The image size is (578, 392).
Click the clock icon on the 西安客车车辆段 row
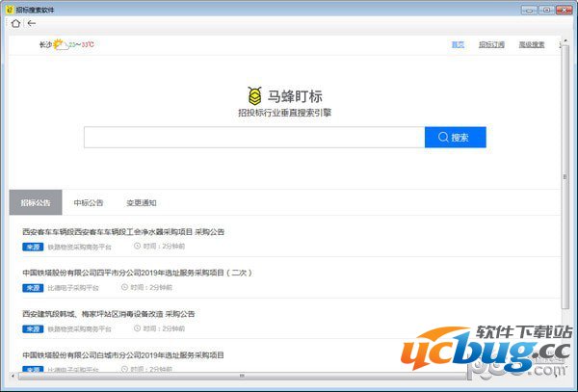click(x=137, y=246)
